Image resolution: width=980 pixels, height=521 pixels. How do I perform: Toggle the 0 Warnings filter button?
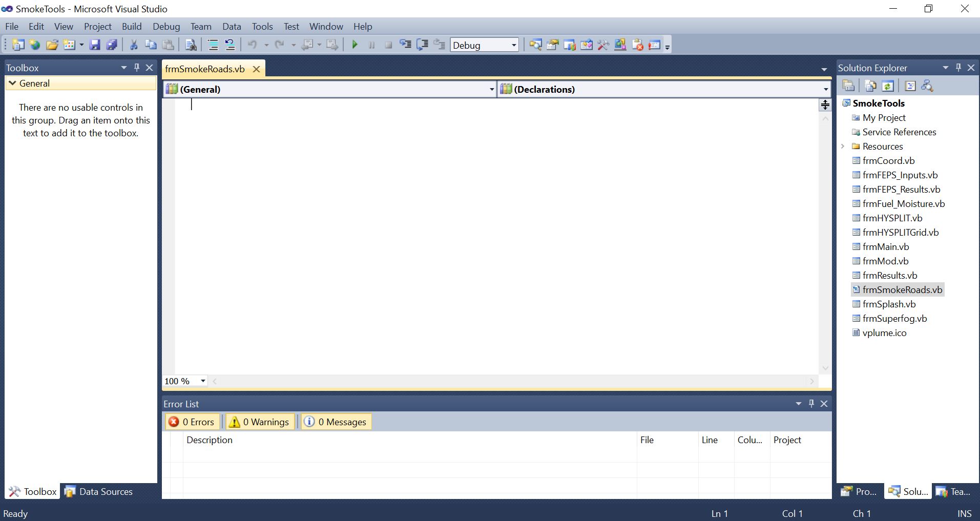[260, 422]
